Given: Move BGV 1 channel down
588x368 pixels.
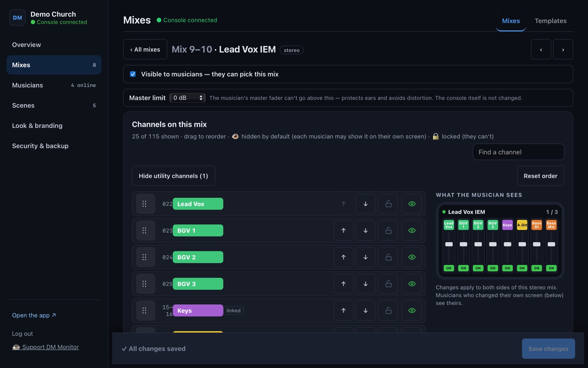Looking at the screenshot, I should (365, 231).
